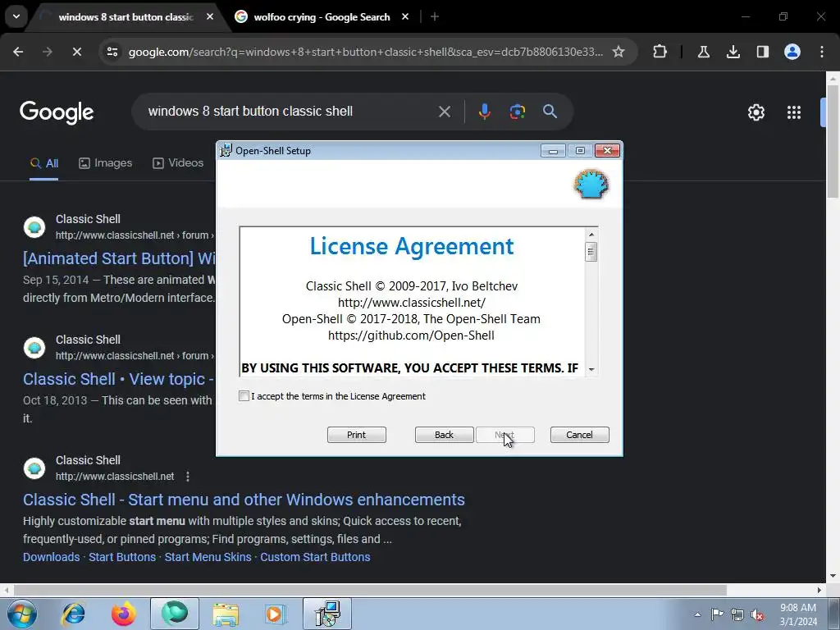Open the Start Buttons sitelink
Screen dimensions: 840x630
coord(122,557)
